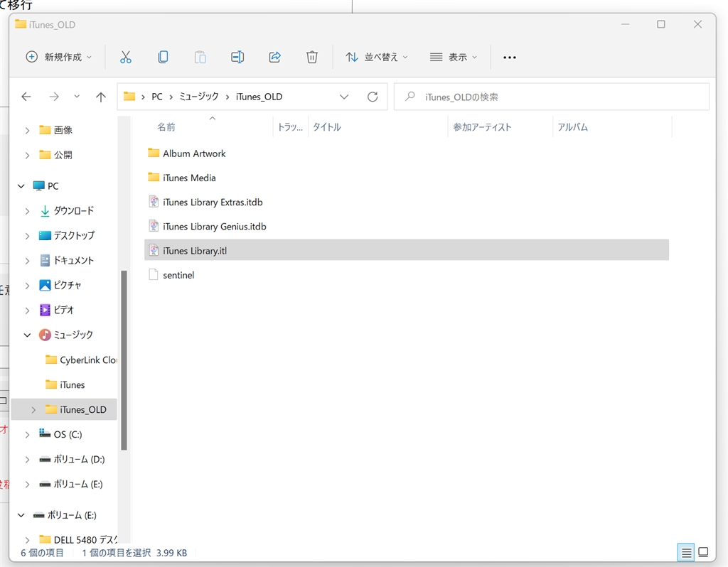
Task: Go up one folder level
Action: (101, 97)
